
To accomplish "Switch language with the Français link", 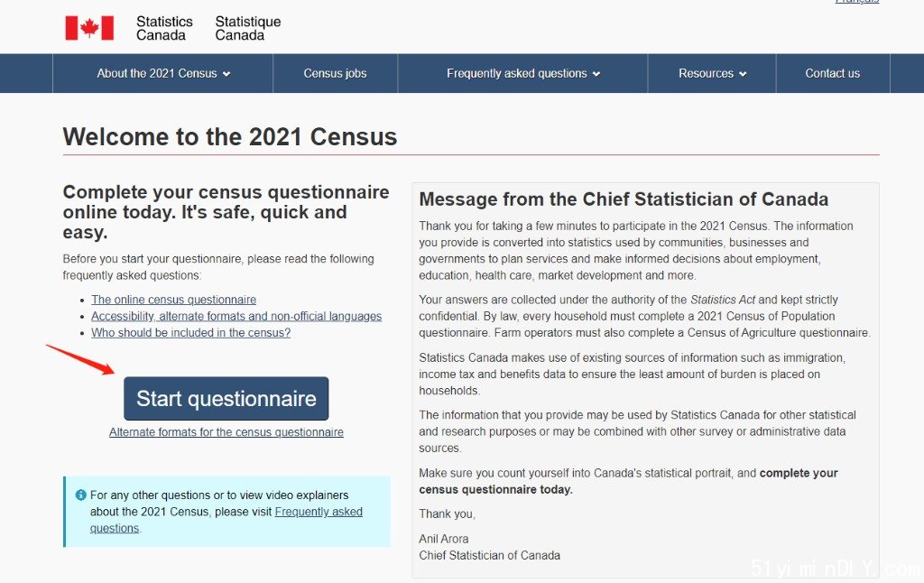I will pos(857,2).
